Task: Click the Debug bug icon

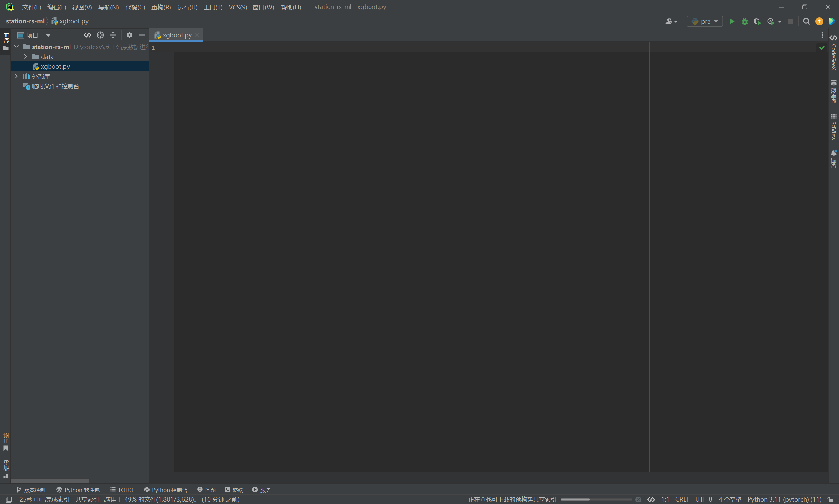Action: tap(744, 21)
